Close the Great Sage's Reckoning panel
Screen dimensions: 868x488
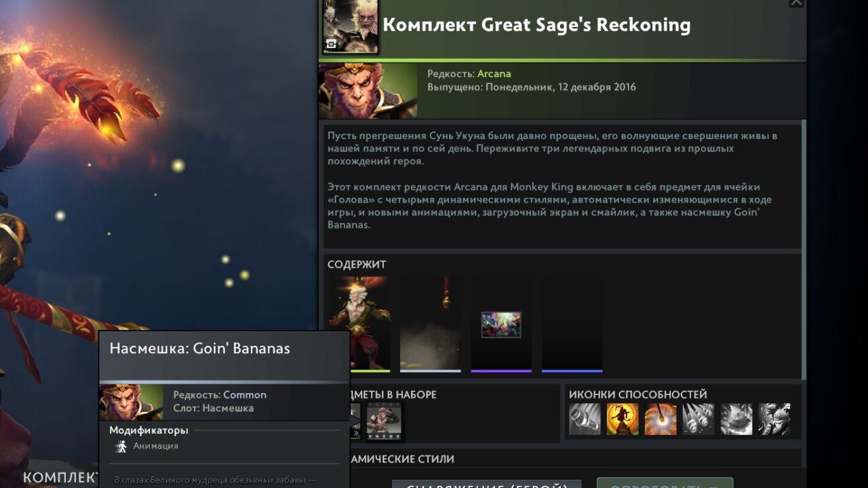point(797,3)
